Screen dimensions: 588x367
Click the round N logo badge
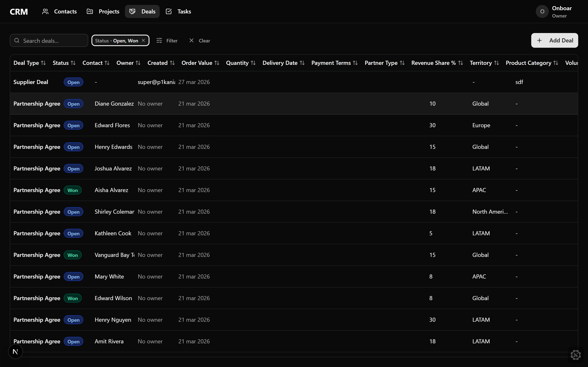point(15,352)
